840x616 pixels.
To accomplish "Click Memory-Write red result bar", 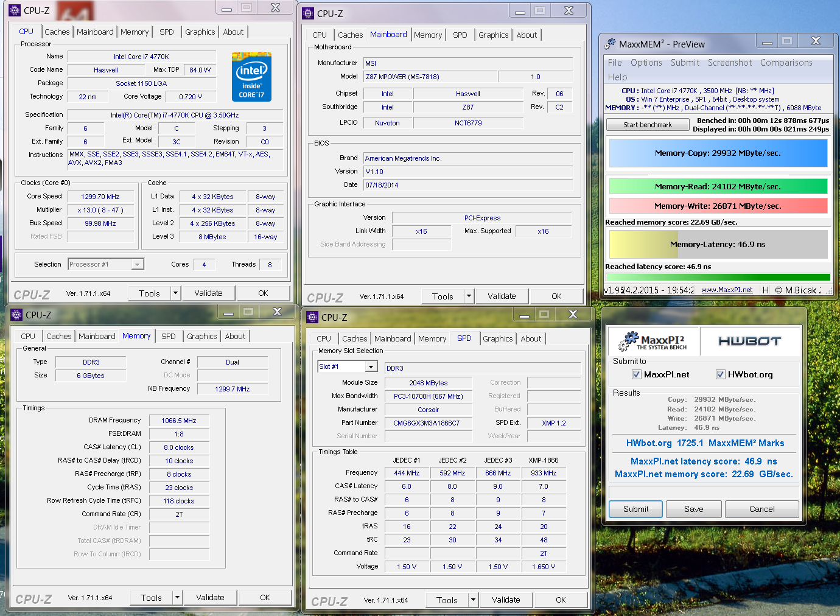I will 718,206.
